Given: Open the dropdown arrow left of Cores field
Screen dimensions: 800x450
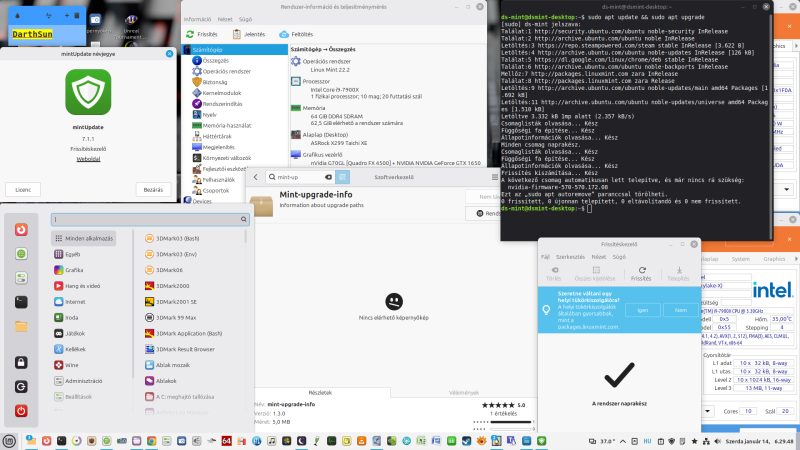Looking at the screenshot, I should (708, 411).
